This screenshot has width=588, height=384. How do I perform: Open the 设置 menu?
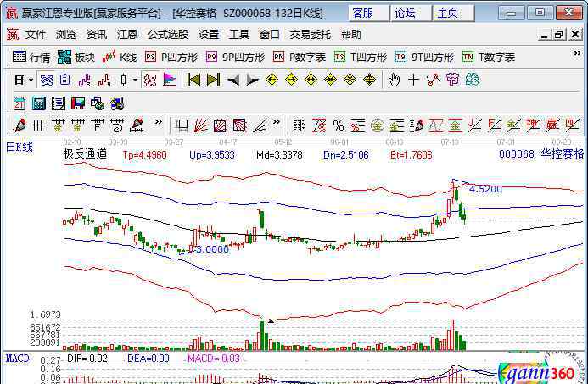tap(209, 35)
